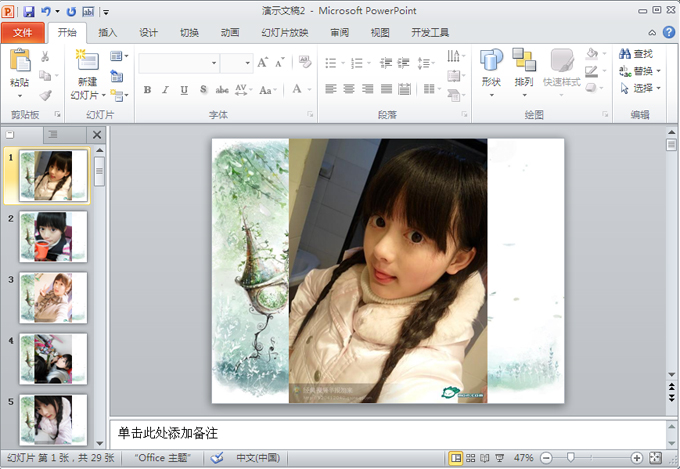Click the spell check icon in status bar
Viewport: 680px width, 469px height.
click(217, 457)
